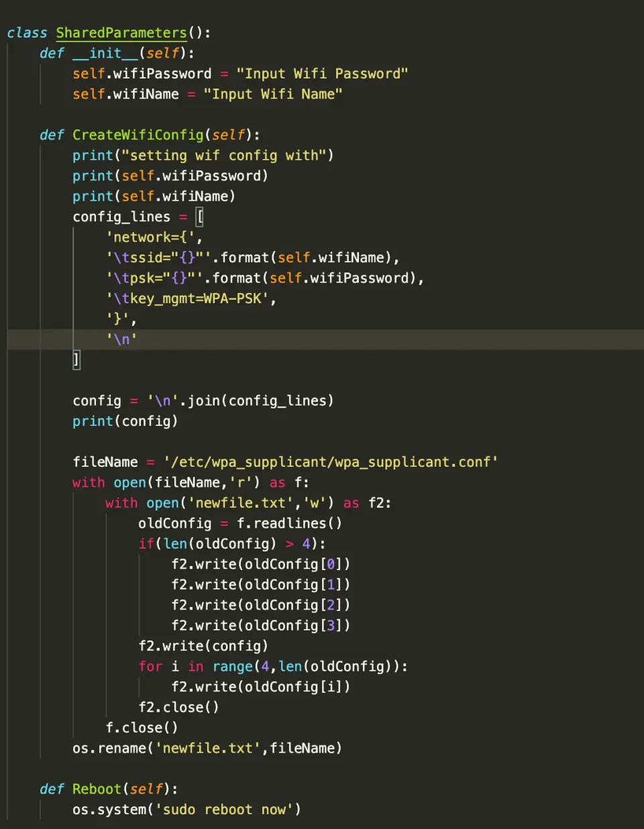Screen dimensions: 644x829
Task: Place cursor at highlighted closing bracket
Action: pos(76,360)
